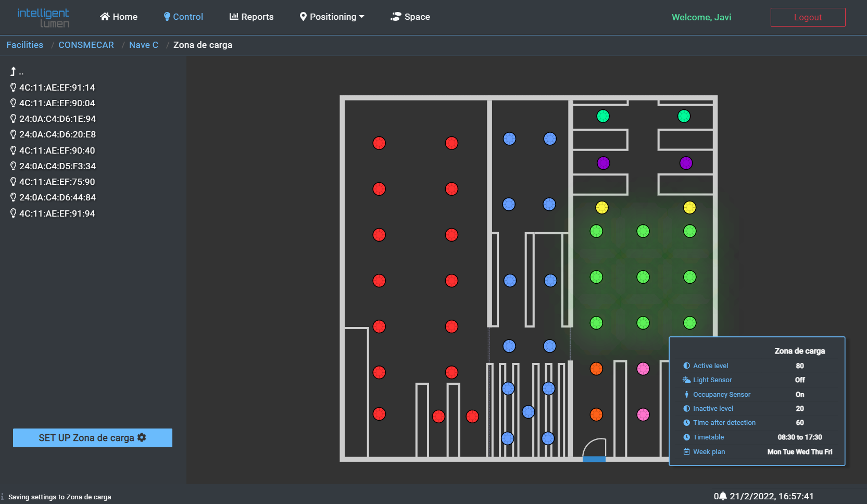
Task: Open the Home menu item
Action: coord(119,17)
